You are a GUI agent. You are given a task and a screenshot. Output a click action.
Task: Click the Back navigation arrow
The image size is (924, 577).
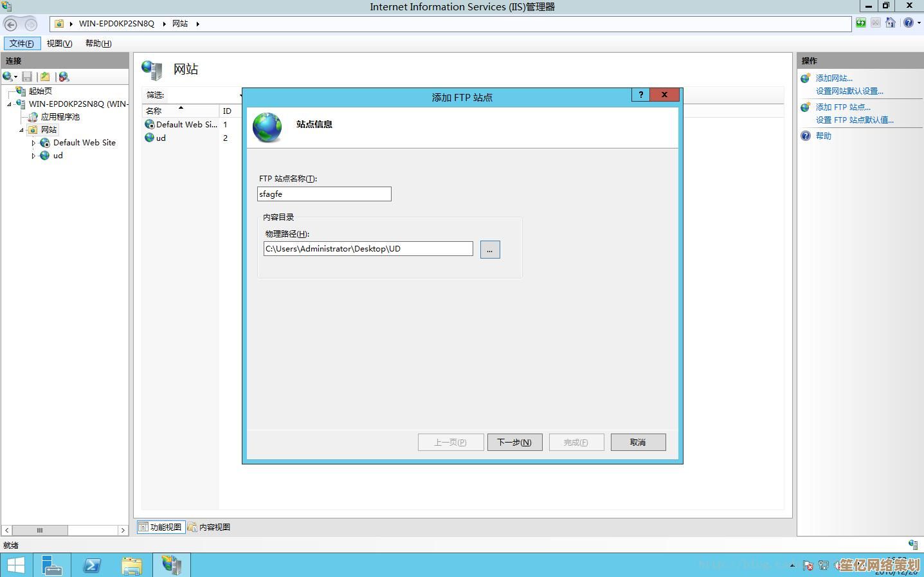11,24
